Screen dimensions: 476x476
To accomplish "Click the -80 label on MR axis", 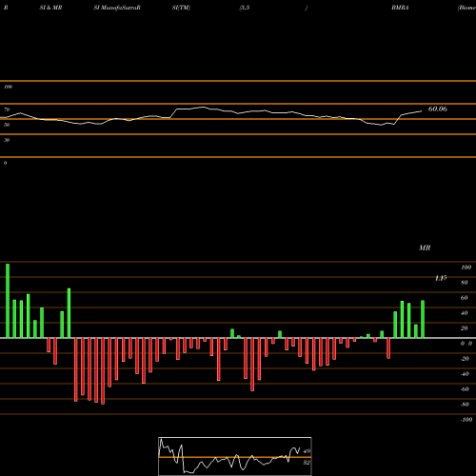I will [x=465, y=405].
